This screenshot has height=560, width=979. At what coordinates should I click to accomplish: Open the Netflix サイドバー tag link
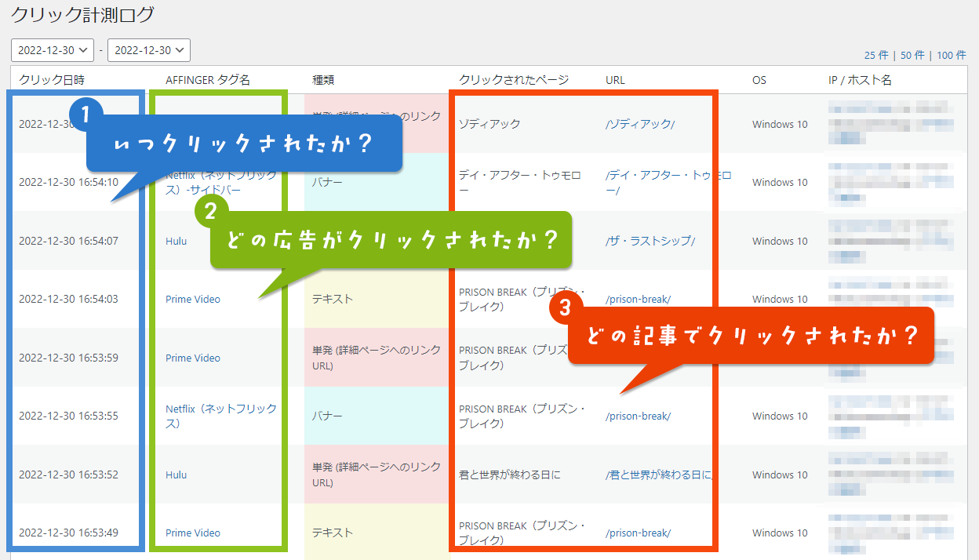220,183
